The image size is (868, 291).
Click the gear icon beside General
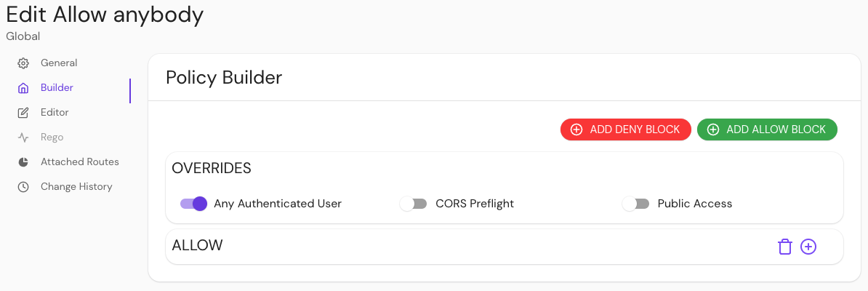pyautogui.click(x=23, y=63)
